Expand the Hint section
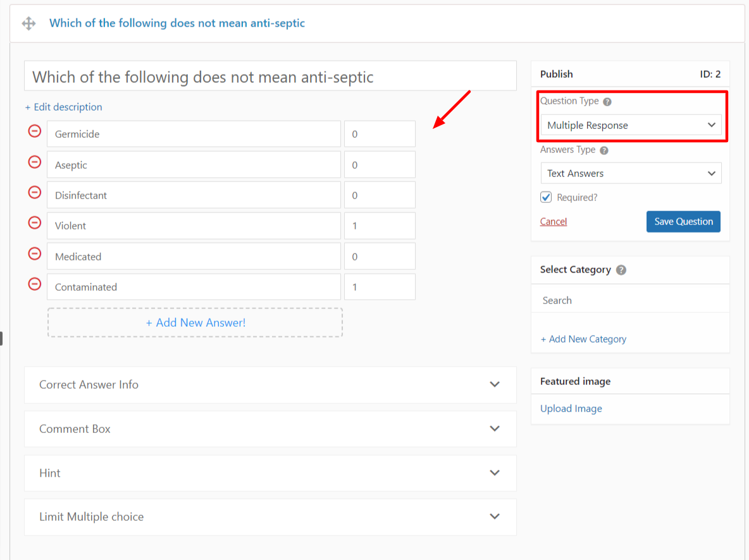This screenshot has width=749, height=560. (x=270, y=473)
